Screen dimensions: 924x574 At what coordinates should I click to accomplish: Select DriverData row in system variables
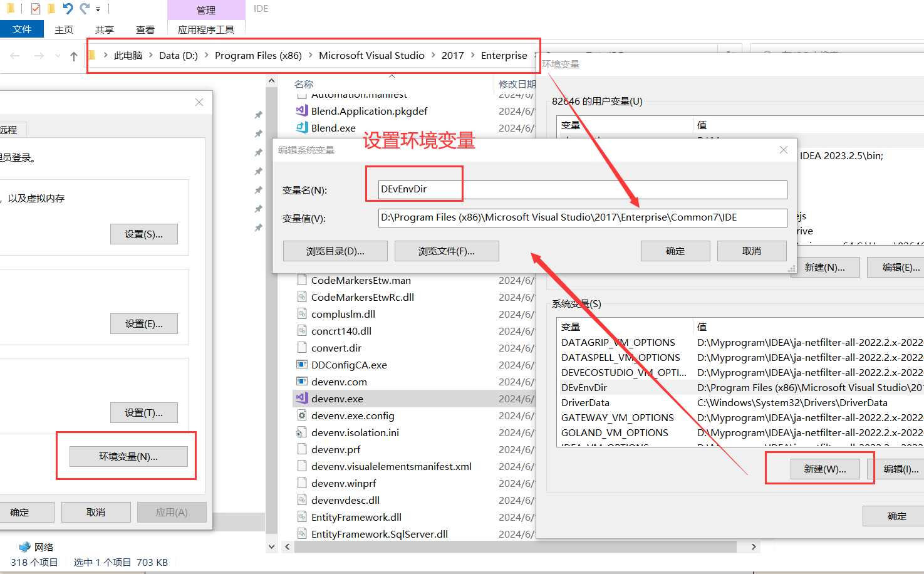click(x=741, y=402)
